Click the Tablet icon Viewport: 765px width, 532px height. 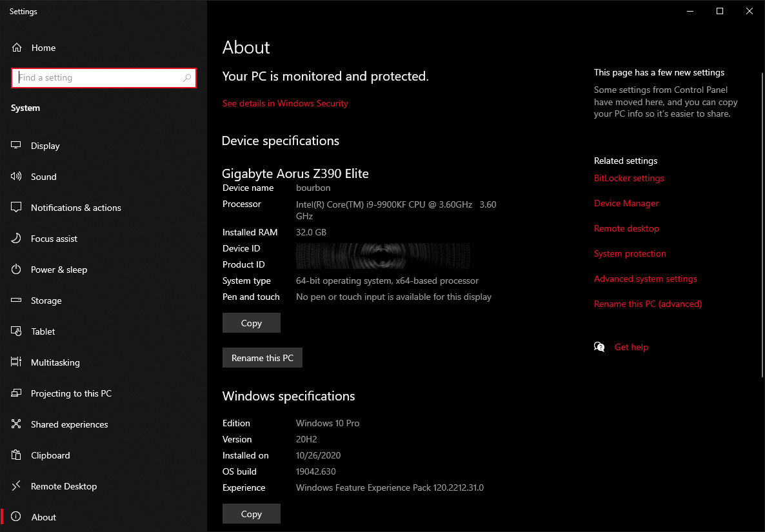tap(16, 331)
